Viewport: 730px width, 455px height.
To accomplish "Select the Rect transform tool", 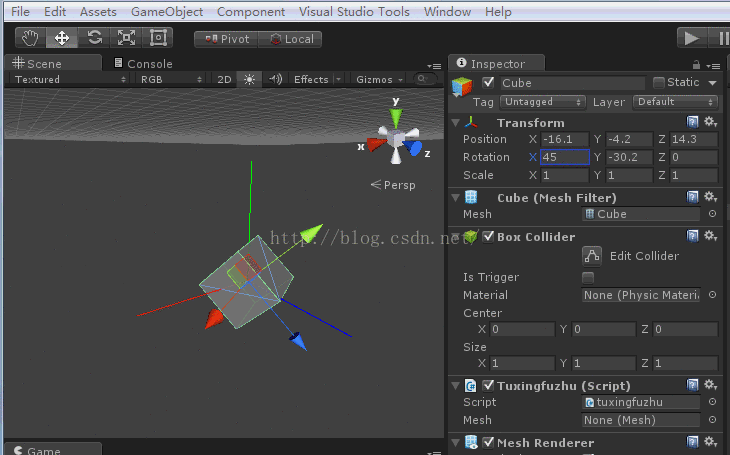I will click(x=158, y=38).
